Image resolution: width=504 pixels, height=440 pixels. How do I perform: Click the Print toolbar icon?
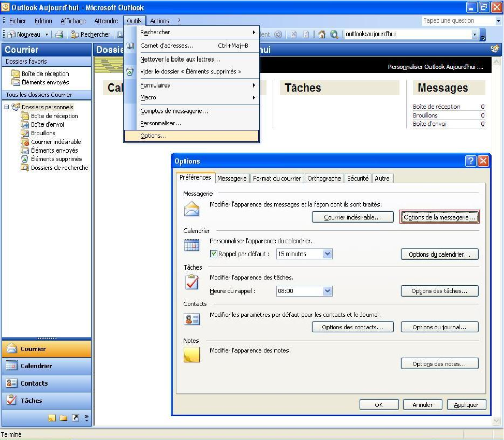[59, 34]
